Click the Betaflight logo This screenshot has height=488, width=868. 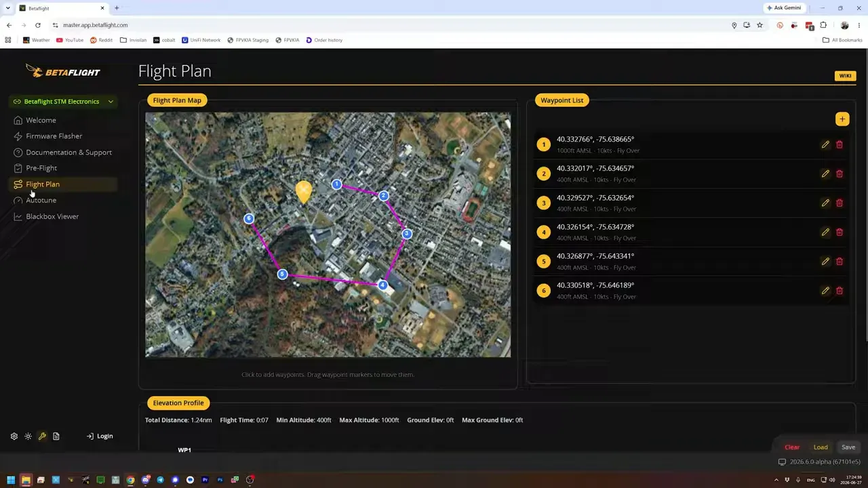pyautogui.click(x=63, y=70)
